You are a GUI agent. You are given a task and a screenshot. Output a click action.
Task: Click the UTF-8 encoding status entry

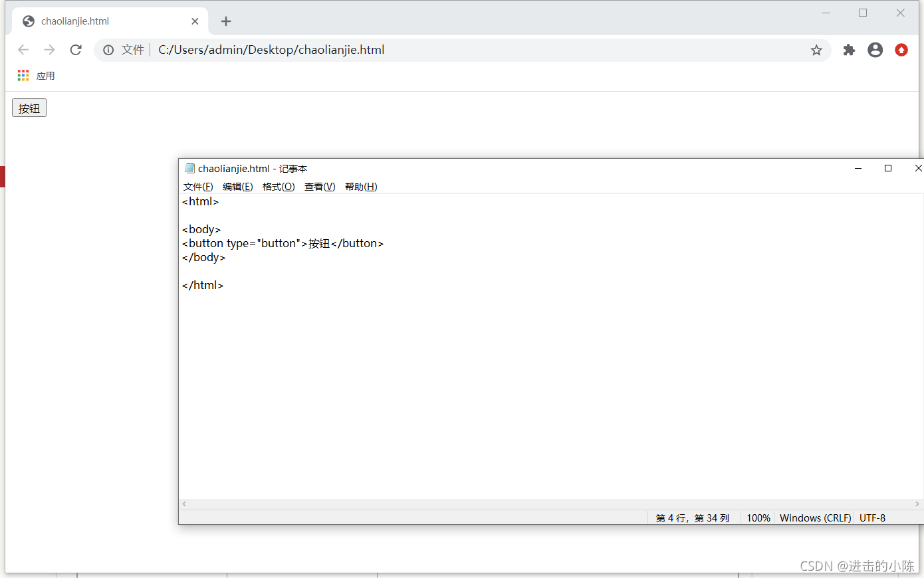[872, 518]
